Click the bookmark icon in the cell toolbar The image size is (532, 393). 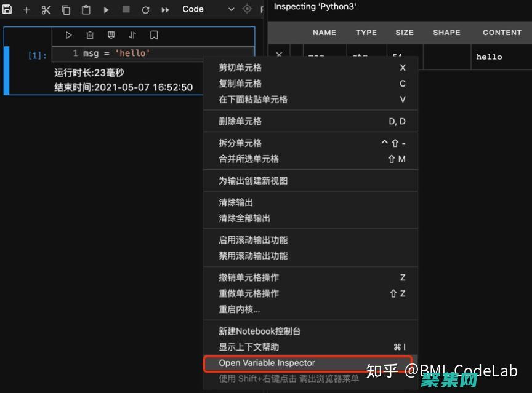tap(154, 35)
